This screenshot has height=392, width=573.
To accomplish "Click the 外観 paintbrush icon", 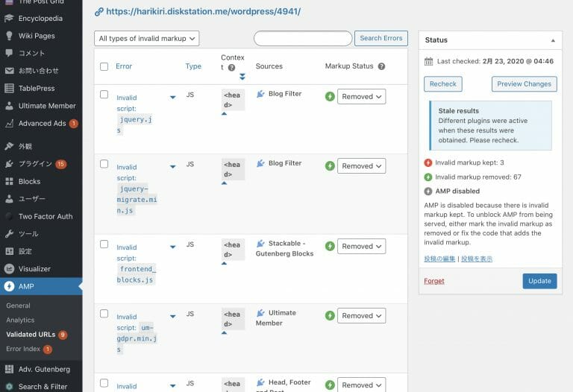I will click(9, 146).
